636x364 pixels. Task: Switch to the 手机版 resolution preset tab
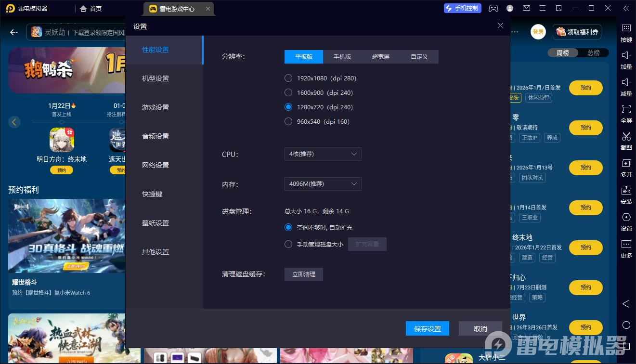click(342, 56)
